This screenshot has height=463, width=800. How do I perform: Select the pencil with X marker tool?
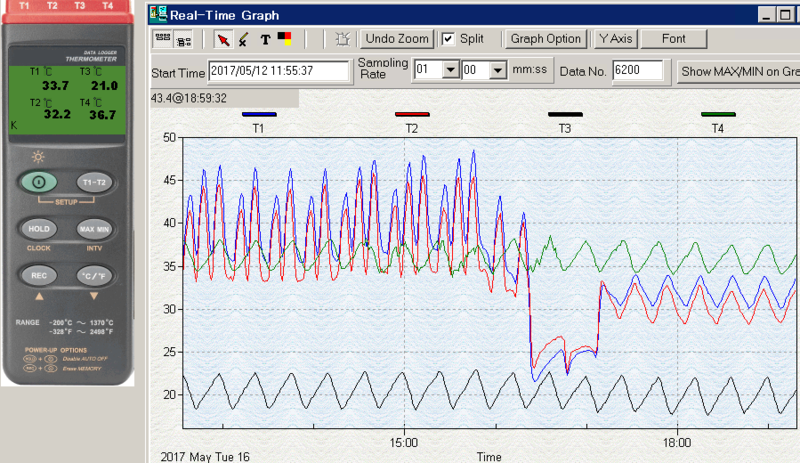(x=243, y=39)
